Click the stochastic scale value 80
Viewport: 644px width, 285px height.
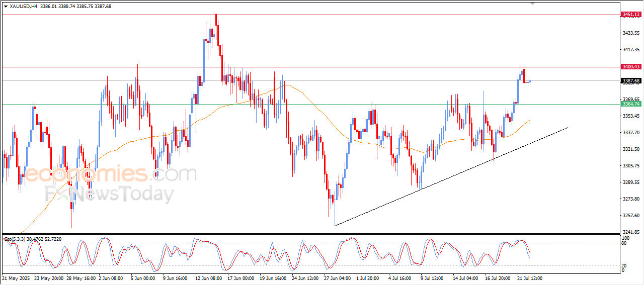tap(625, 243)
